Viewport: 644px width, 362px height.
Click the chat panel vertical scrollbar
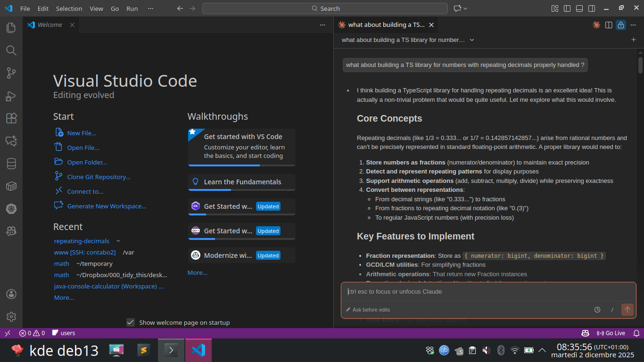(x=640, y=65)
